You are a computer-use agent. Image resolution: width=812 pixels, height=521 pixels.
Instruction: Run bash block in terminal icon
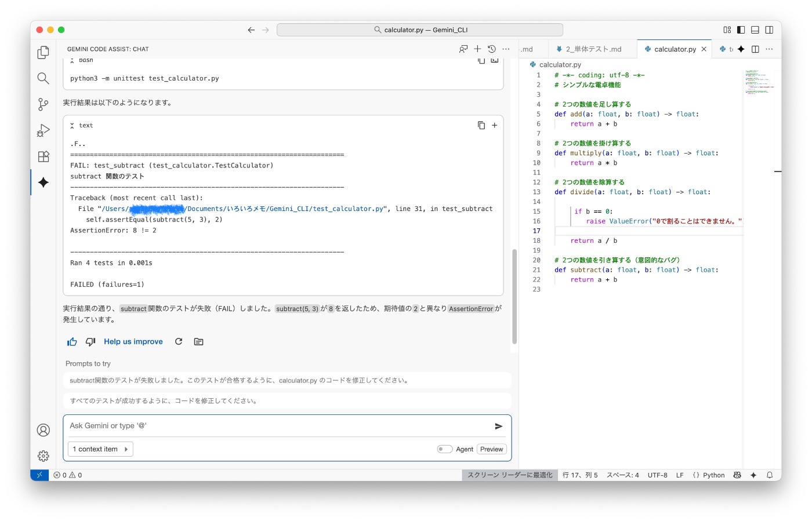(495, 60)
